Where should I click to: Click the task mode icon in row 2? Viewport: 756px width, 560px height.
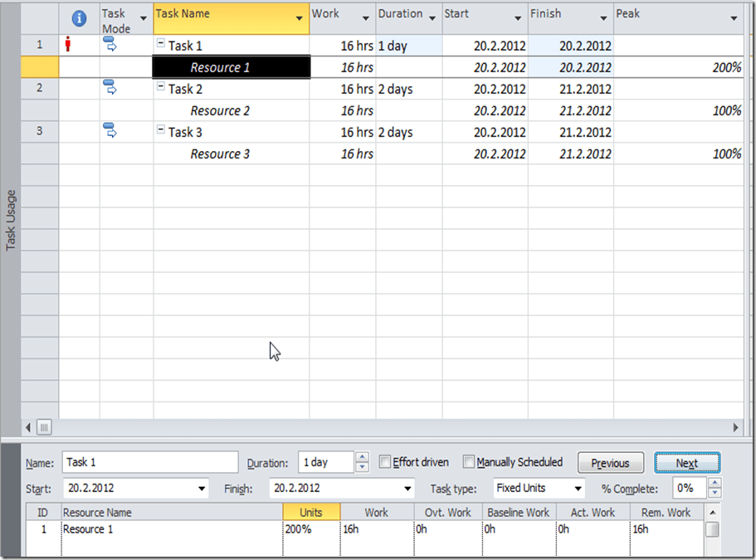point(110,87)
